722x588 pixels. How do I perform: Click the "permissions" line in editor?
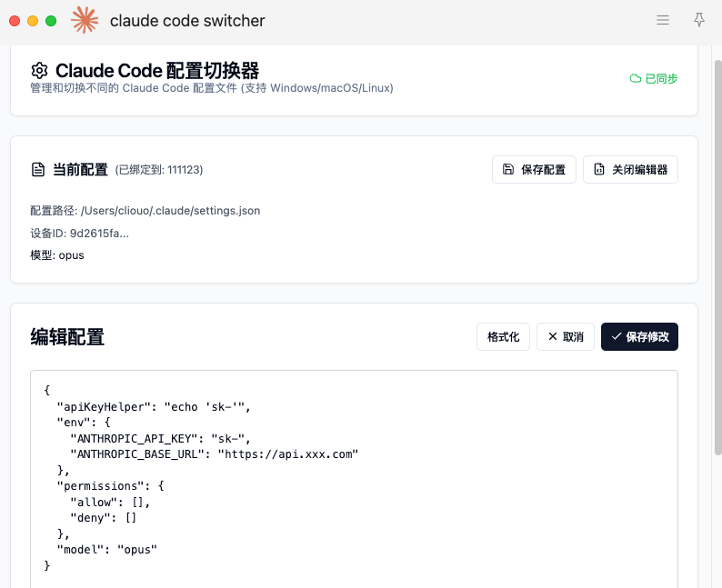pos(111,486)
